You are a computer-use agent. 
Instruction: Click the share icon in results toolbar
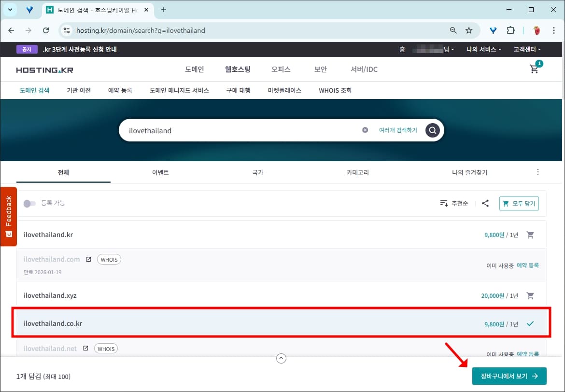485,203
